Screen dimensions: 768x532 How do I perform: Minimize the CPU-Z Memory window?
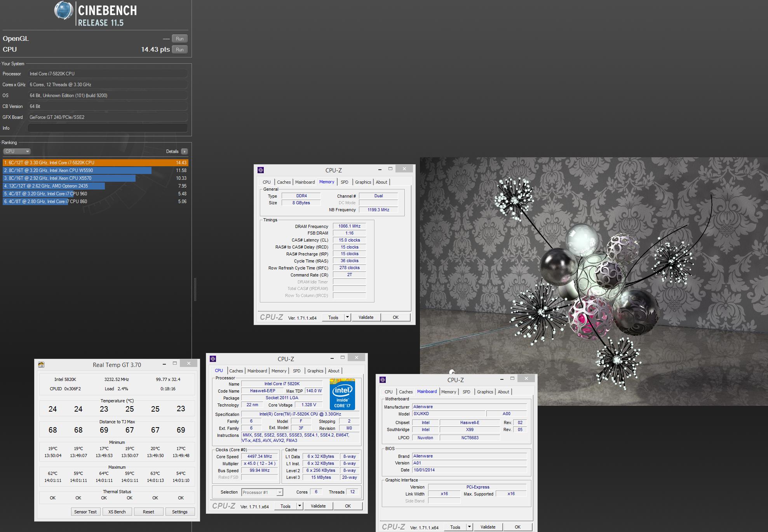click(x=380, y=169)
